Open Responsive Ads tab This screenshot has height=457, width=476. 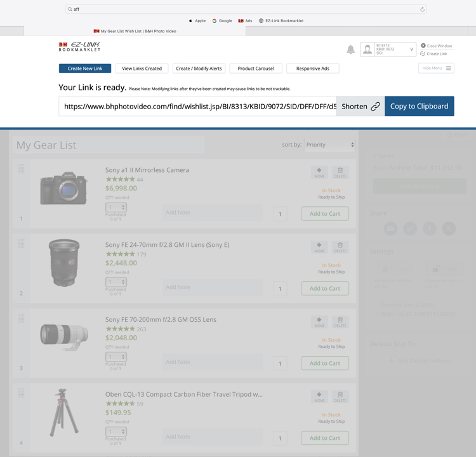click(313, 69)
